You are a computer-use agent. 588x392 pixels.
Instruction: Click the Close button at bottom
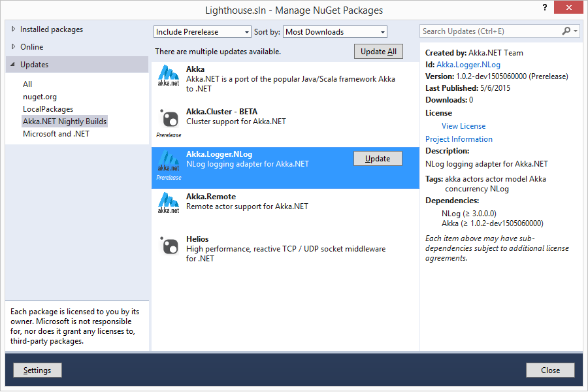pos(550,370)
